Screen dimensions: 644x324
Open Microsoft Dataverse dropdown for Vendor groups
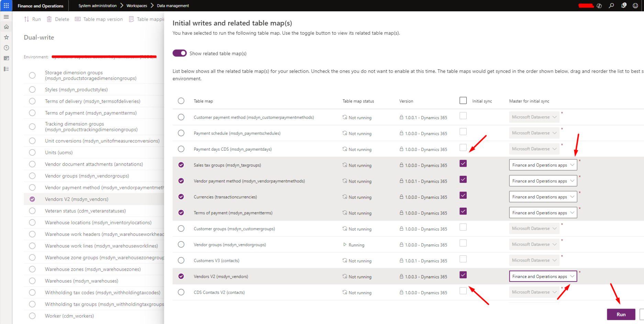(534, 244)
